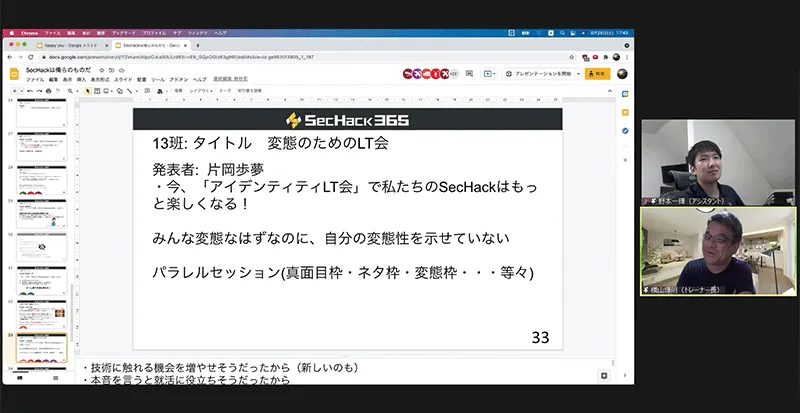This screenshot has height=413, width=800.
Task: Click the yellow 共有 share button
Action: [x=597, y=74]
